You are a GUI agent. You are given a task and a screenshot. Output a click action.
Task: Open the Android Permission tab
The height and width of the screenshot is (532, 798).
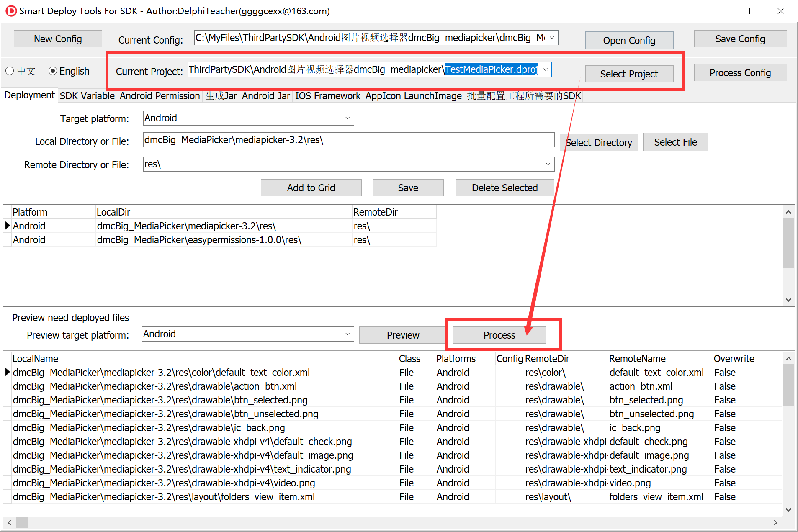pos(160,96)
